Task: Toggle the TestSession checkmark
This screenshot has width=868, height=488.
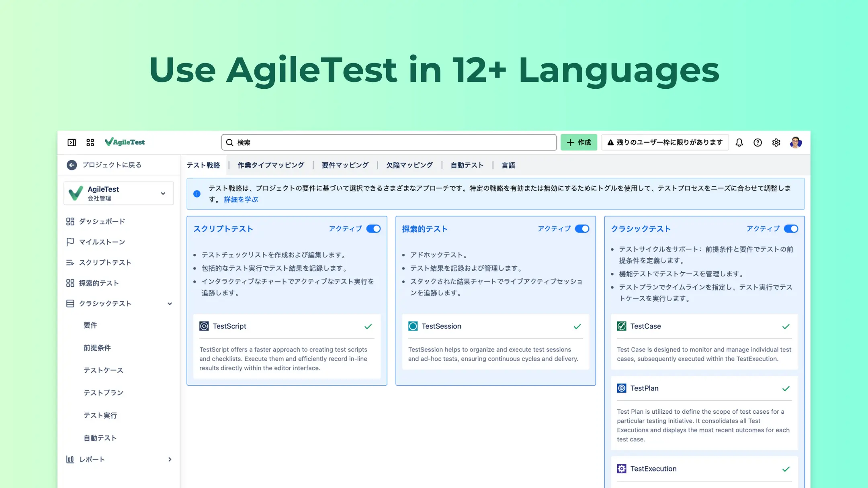Action: point(577,327)
